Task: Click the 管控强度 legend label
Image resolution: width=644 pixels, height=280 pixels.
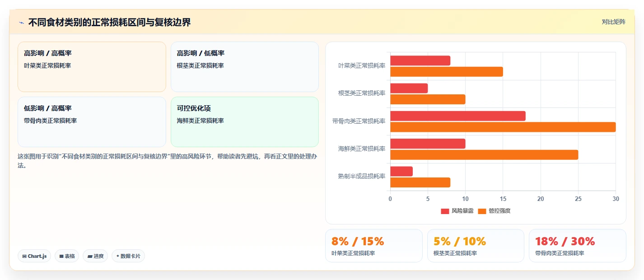Action: 499,211
